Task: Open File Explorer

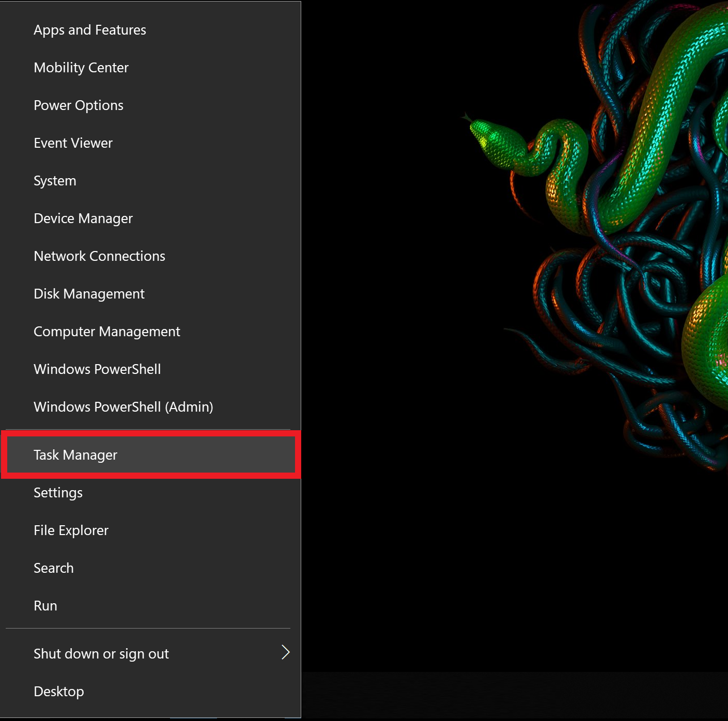Action: coord(71,530)
